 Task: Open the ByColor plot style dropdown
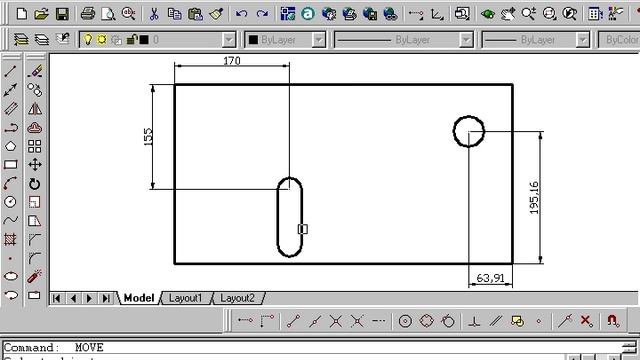pyautogui.click(x=619, y=40)
